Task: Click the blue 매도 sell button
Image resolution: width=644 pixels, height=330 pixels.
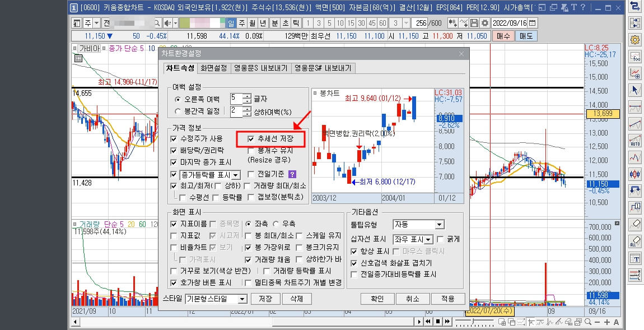Action: click(526, 36)
